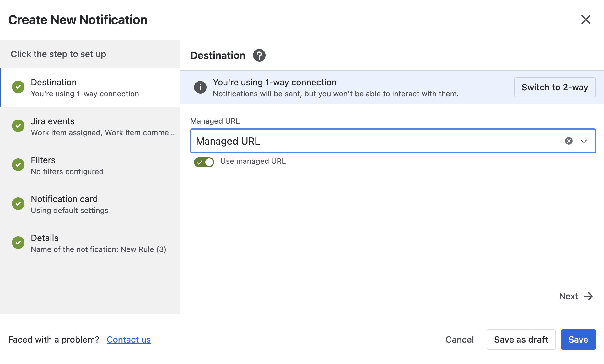
Task: Click the Next arrow icon
Action: click(x=588, y=296)
